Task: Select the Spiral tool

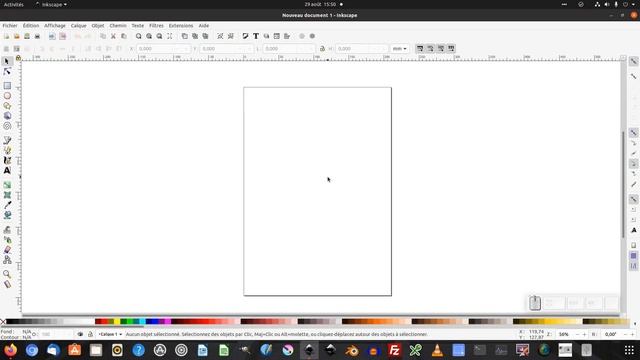Action: 7,126
